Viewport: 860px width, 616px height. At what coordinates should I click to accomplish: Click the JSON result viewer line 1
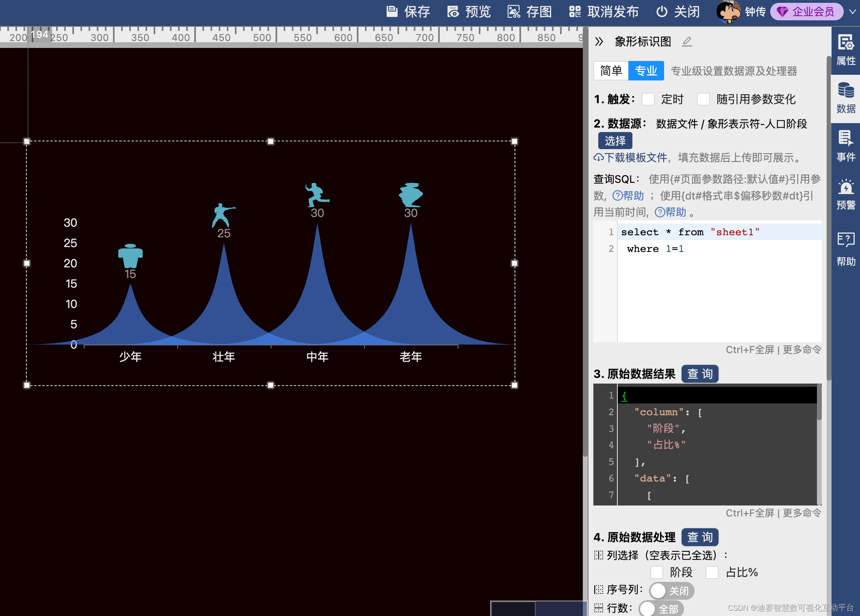717,395
